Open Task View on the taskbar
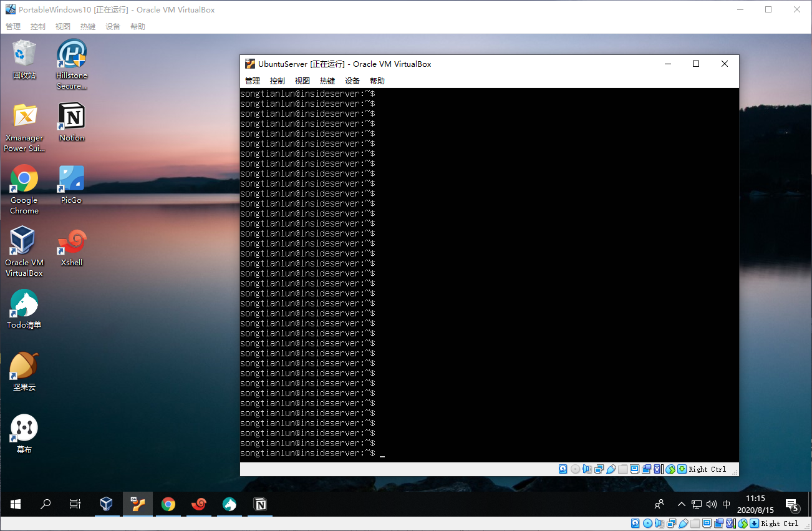This screenshot has height=531, width=812. click(75, 504)
